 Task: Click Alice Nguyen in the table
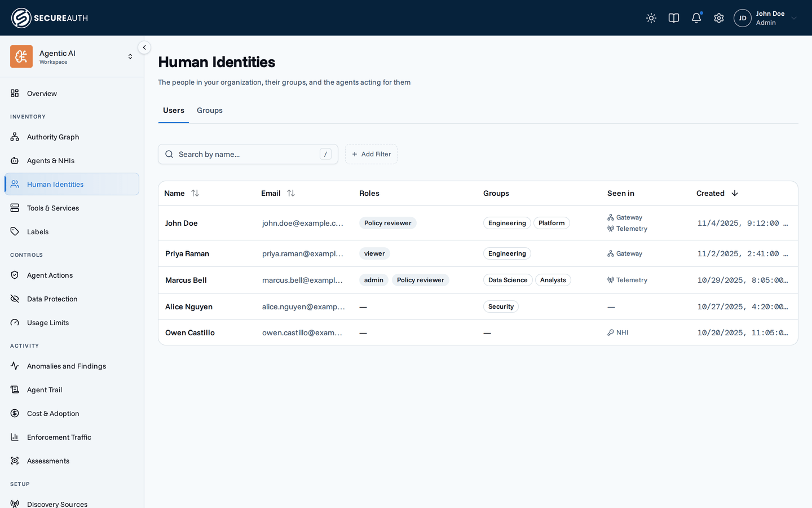[189, 307]
